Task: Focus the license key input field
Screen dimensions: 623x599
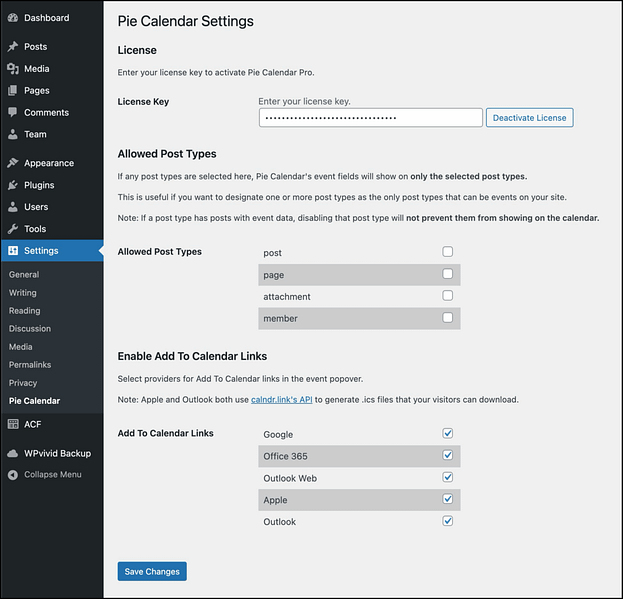Action: [x=370, y=118]
